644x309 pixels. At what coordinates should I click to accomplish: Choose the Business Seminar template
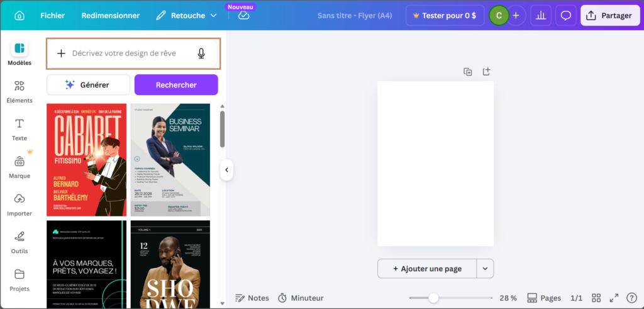click(170, 160)
